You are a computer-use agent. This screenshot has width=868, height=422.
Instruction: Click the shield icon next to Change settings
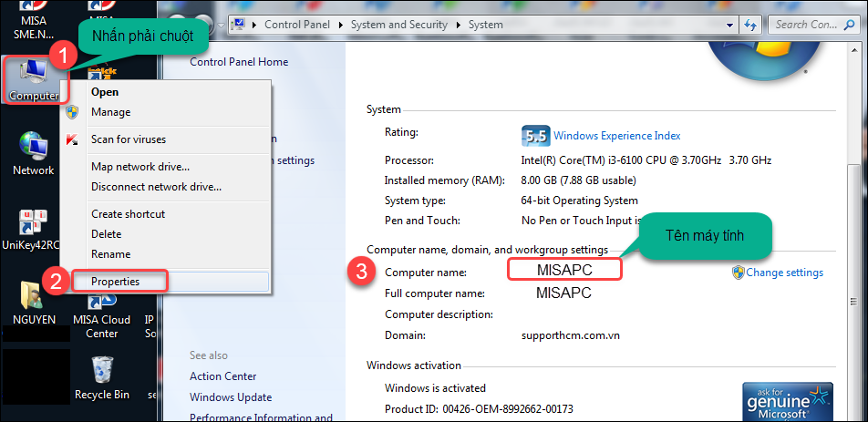(x=738, y=273)
